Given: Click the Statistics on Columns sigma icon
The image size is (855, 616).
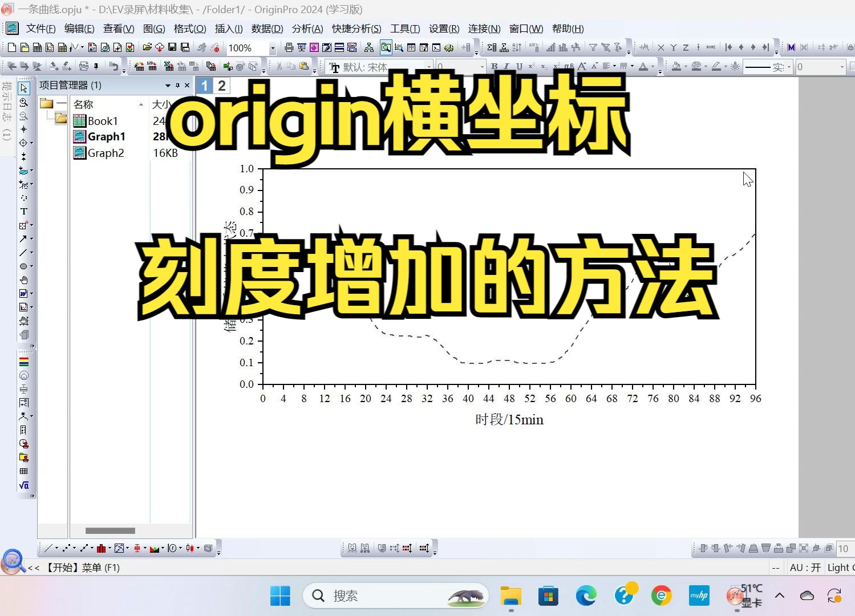Looking at the screenshot, I should (x=492, y=47).
